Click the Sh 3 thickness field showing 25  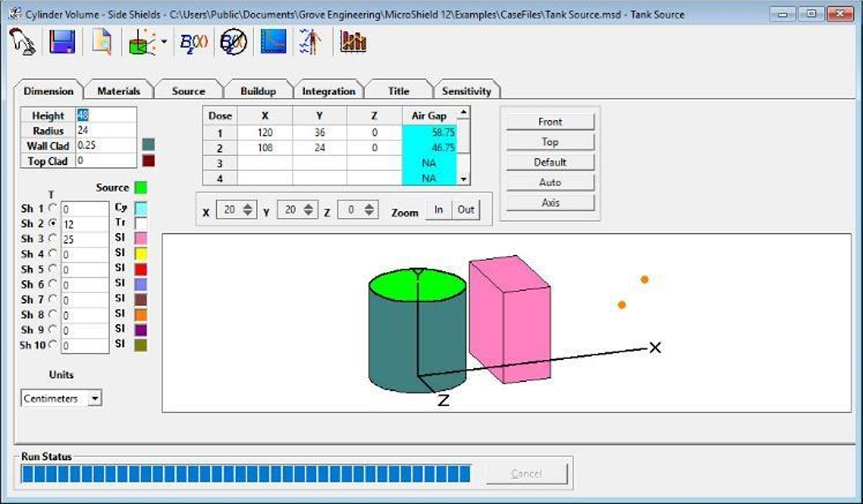click(x=85, y=239)
